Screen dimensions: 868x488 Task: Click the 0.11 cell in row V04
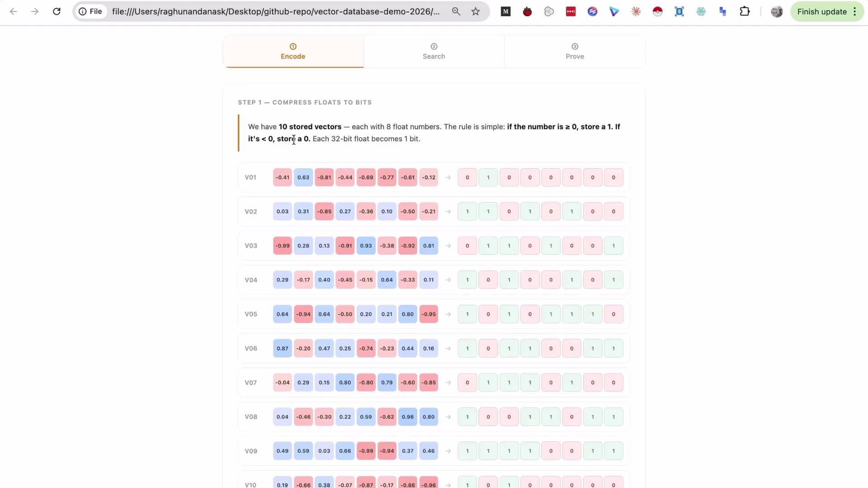429,280
